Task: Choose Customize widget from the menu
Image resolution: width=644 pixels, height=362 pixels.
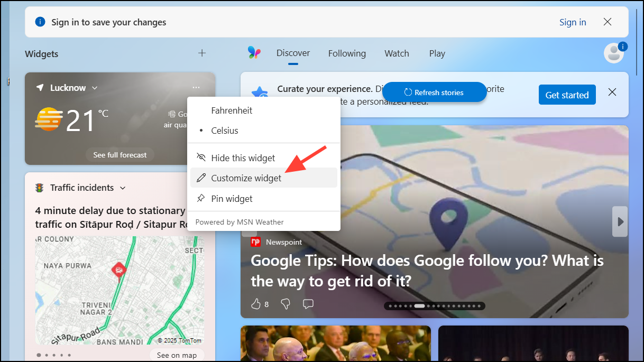Action: [x=245, y=178]
